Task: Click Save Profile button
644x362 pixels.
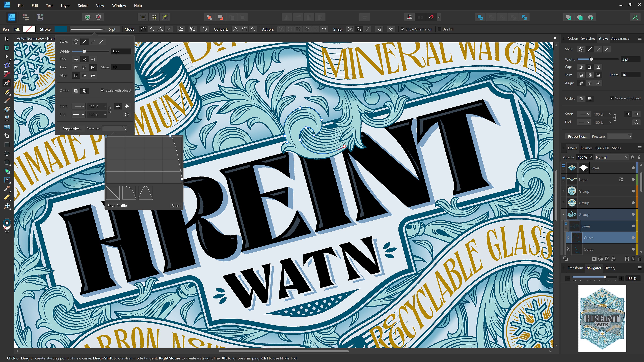Action: [117, 206]
